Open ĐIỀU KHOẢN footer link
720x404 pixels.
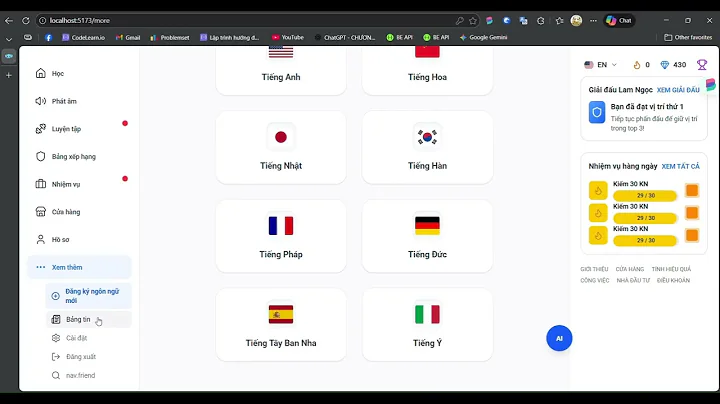(673, 281)
